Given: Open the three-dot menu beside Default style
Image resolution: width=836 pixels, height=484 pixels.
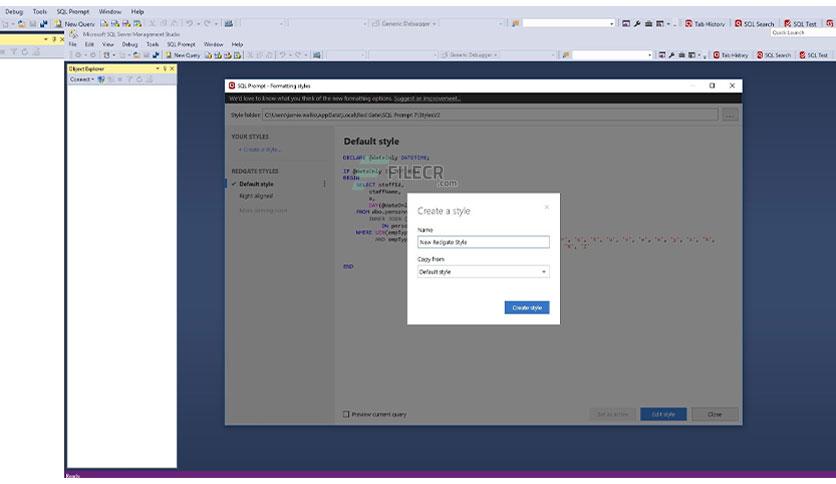Looking at the screenshot, I should coord(324,184).
